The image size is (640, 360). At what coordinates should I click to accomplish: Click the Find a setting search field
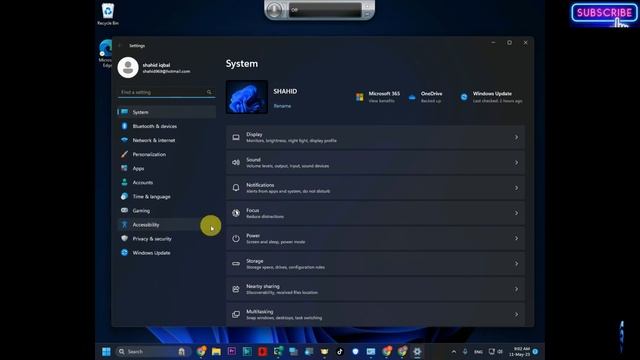pos(167,92)
